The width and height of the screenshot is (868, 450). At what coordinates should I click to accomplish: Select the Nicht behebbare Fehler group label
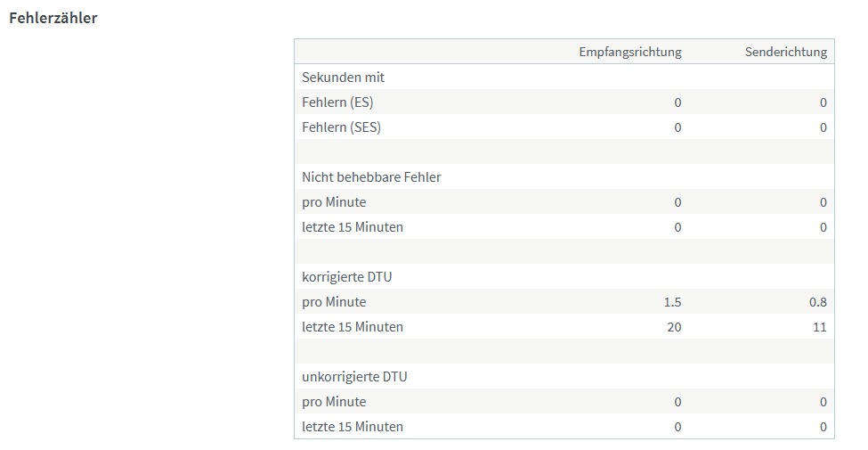[x=371, y=177]
